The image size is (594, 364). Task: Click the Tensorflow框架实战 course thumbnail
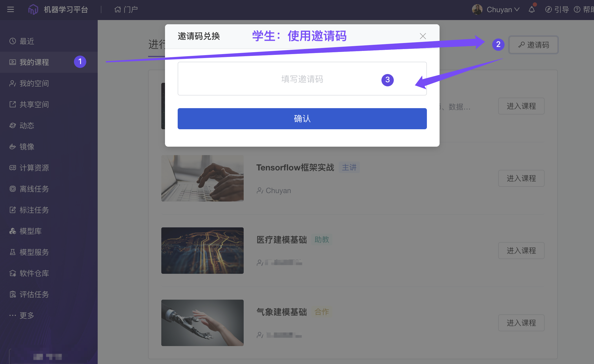(202, 178)
